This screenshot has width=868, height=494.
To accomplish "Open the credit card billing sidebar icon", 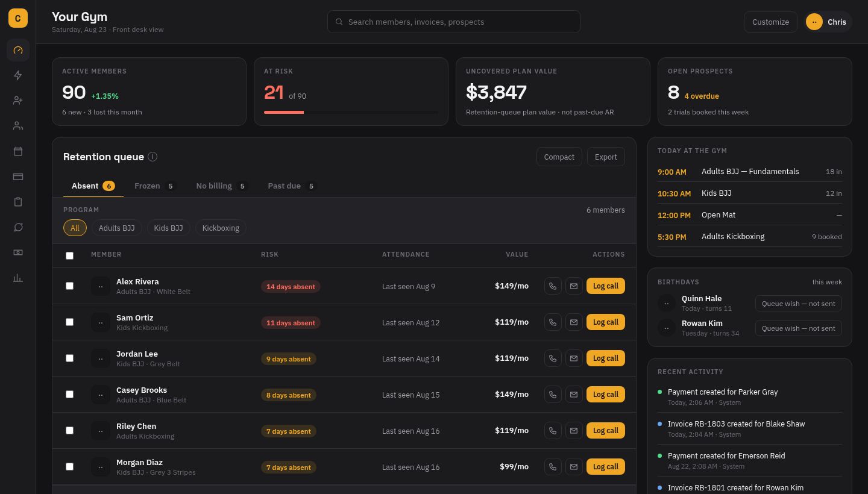I will [x=18, y=177].
